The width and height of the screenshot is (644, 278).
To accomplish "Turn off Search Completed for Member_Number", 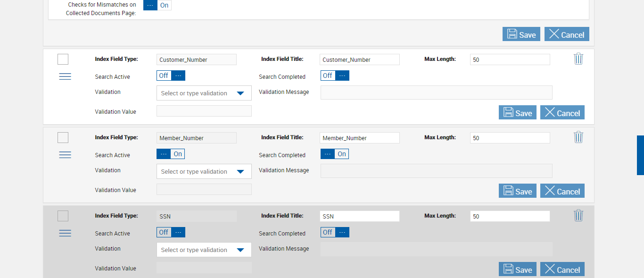I will [335, 154].
